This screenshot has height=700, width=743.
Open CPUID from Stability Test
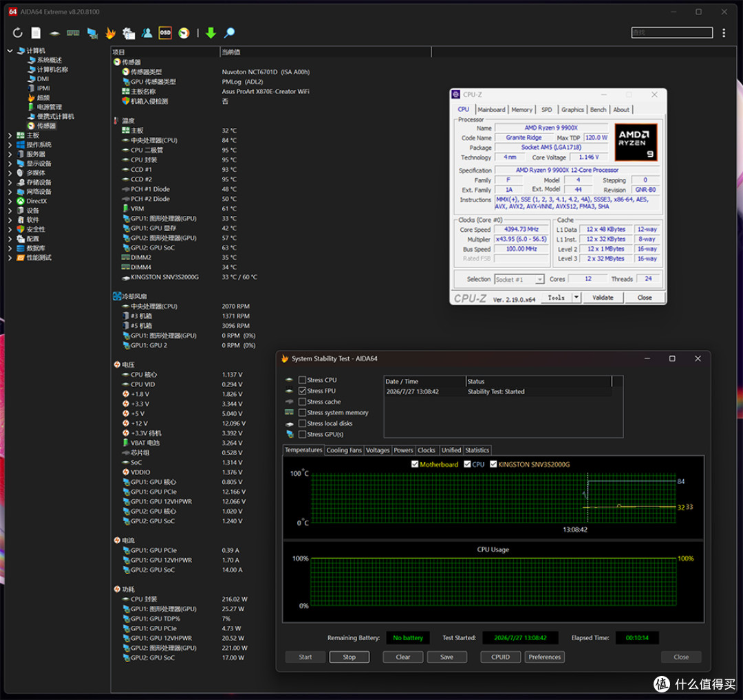pos(500,657)
